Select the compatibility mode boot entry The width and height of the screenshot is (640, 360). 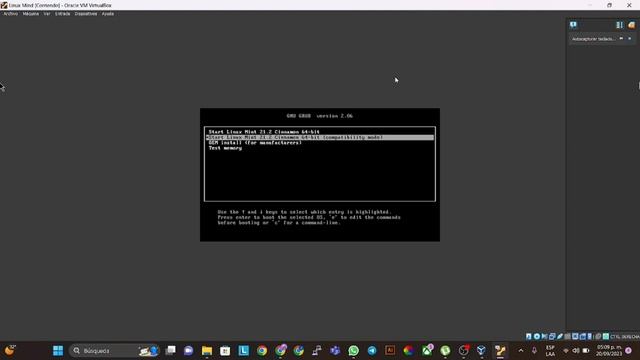tap(320, 138)
